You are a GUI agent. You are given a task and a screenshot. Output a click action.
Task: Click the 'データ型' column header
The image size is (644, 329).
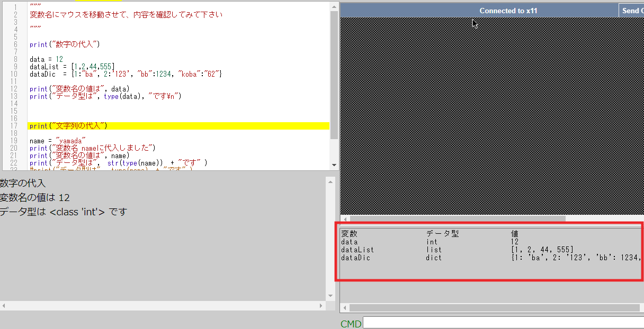(442, 233)
